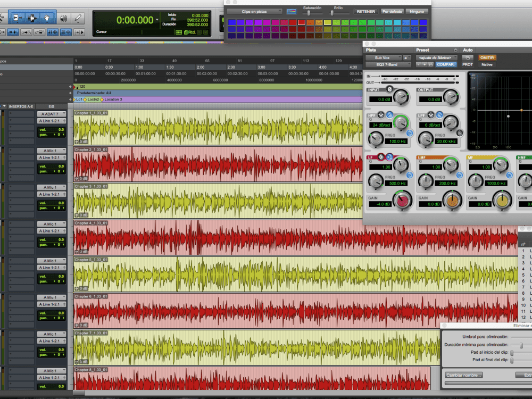Select the Chapter 4_1.03_01 clip
Viewport: 532px width, 399px height.
point(295,237)
